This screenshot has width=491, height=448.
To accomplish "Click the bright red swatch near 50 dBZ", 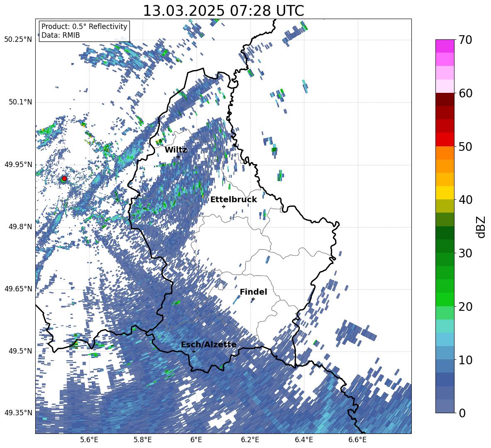I will tap(445, 139).
